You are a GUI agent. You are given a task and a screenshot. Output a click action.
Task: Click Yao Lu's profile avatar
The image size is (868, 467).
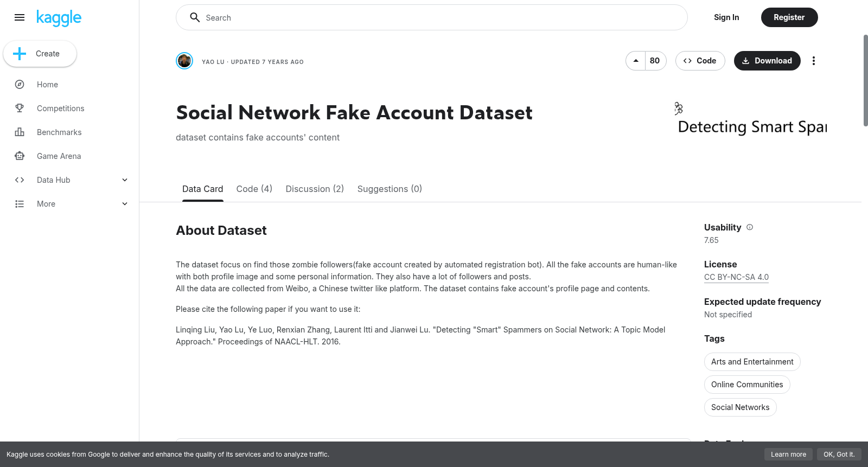(x=184, y=61)
